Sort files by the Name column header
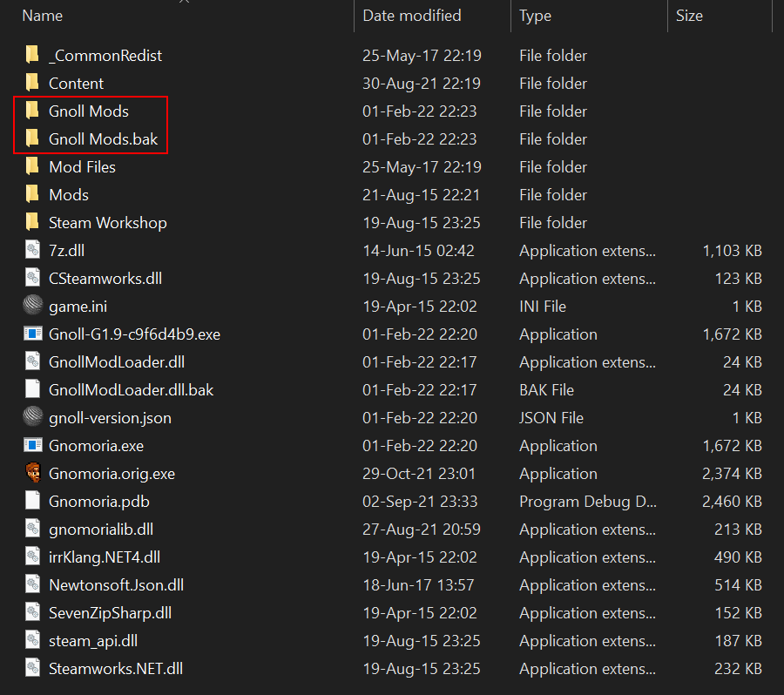 point(43,16)
